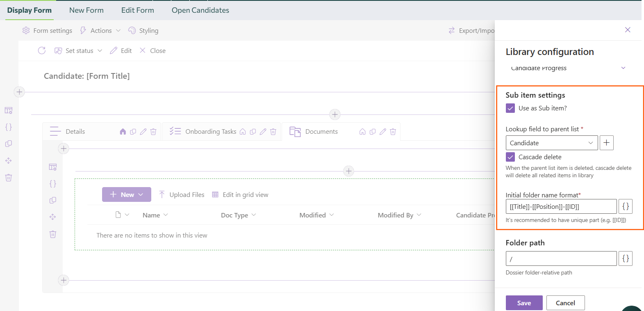This screenshot has height=311, width=644.
Task: Set Onboarding Tasks as home tab
Action: pyautogui.click(x=243, y=132)
